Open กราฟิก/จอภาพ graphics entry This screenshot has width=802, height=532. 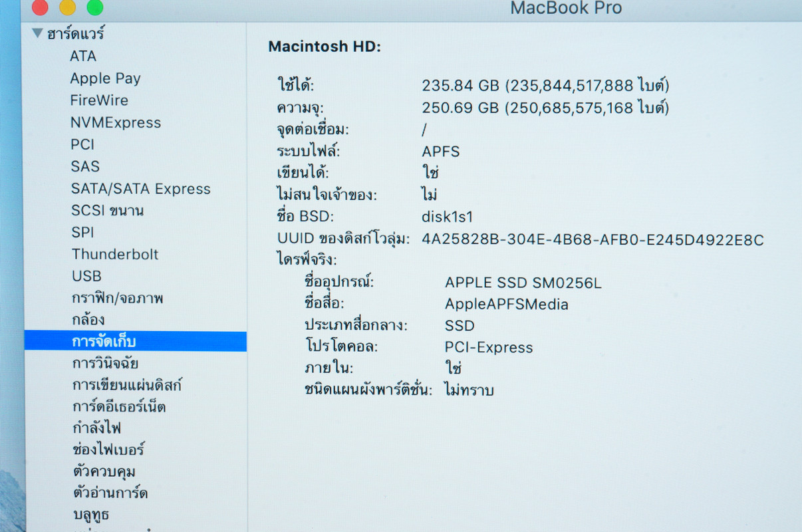(118, 298)
